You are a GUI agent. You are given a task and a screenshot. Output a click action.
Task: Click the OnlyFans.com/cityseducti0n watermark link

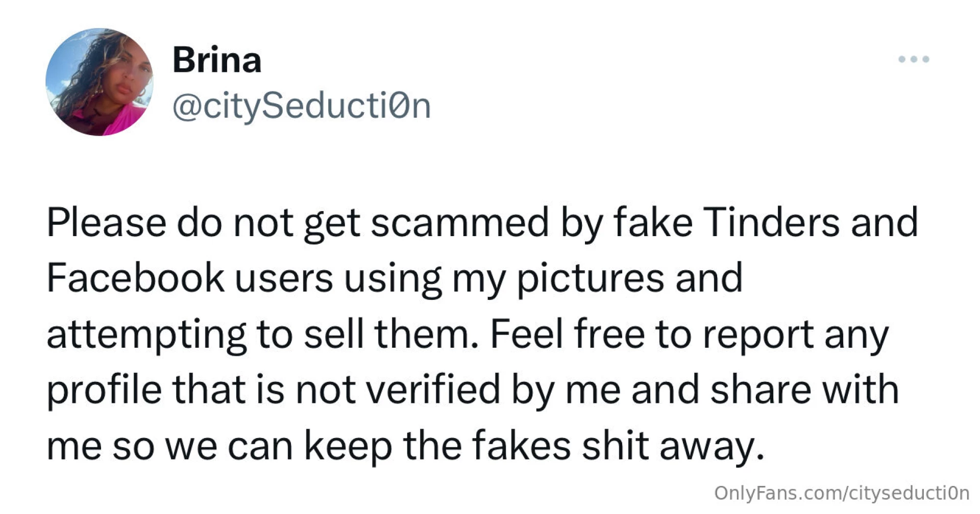click(842, 493)
